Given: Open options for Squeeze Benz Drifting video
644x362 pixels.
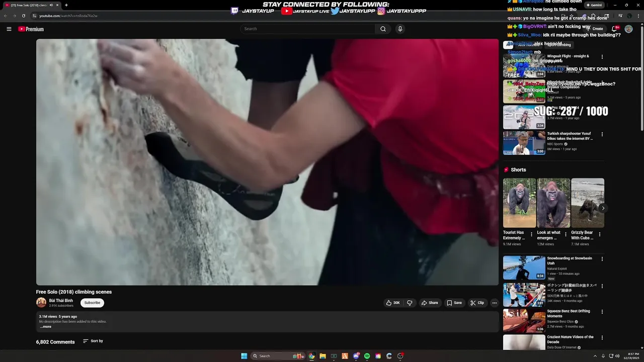Looking at the screenshot, I should point(602,312).
